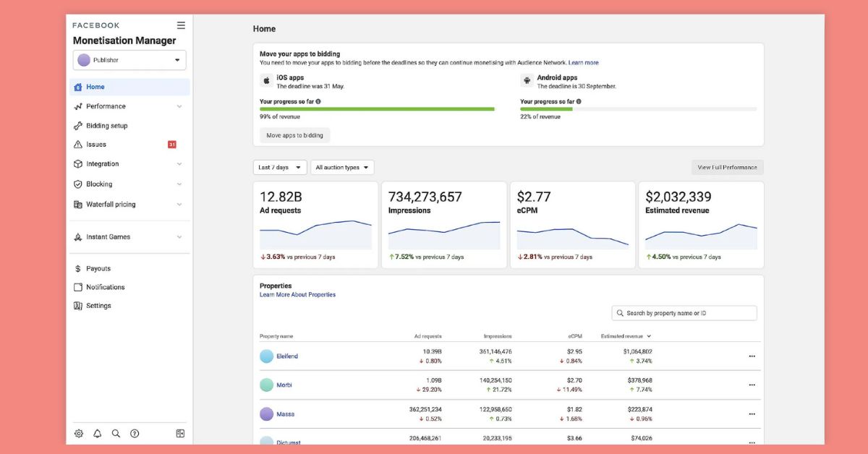Click the Eleifend property avatar
The height and width of the screenshot is (454, 868).
(x=267, y=356)
